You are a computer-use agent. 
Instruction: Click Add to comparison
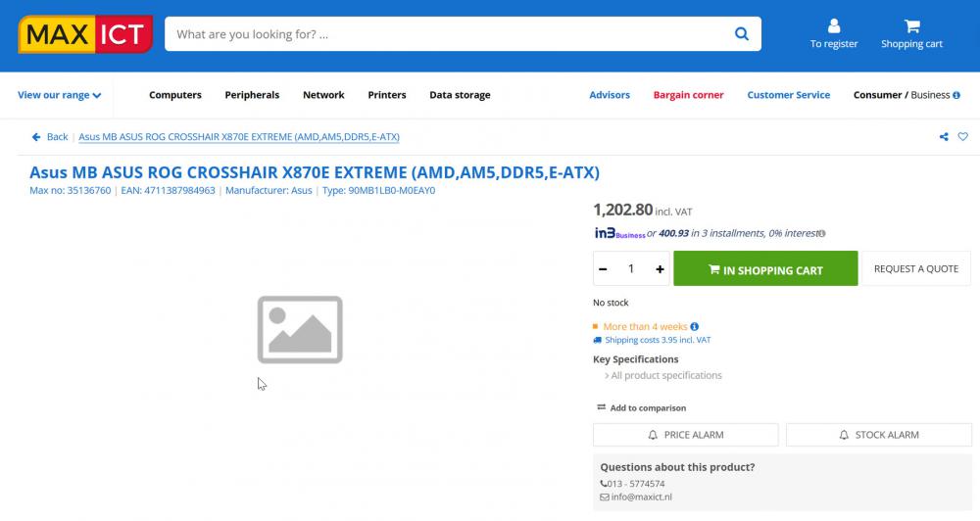coord(642,408)
